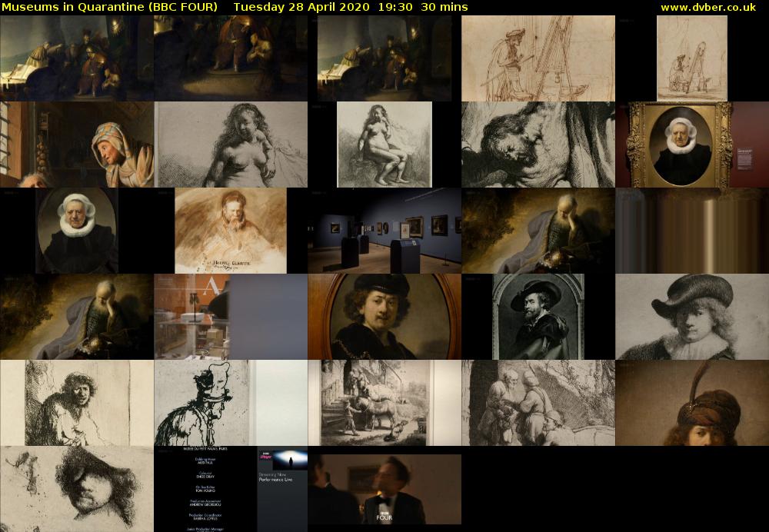The width and height of the screenshot is (769, 532).
Task: Select the small easel sketch with black borders
Action: [692, 58]
